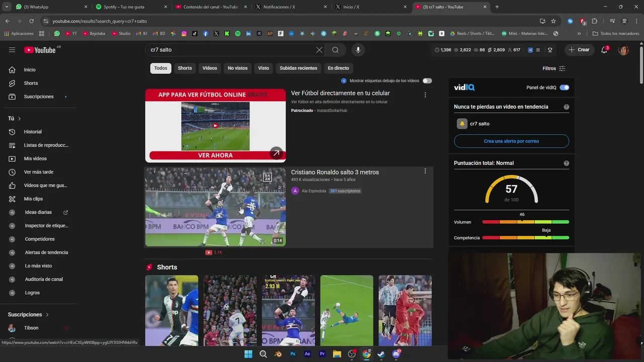Image resolution: width=644 pixels, height=362 pixels.
Task: Bookmark this page with star icon
Action: pos(553,21)
